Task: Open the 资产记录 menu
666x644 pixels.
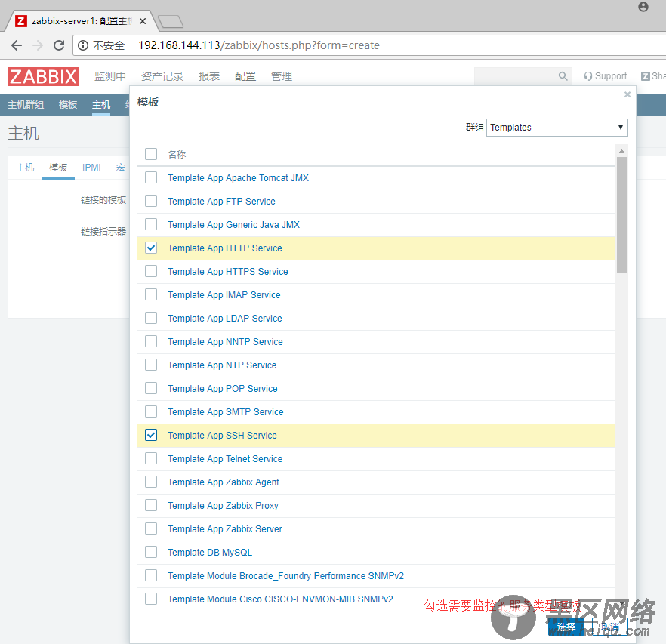Action: pyautogui.click(x=162, y=76)
